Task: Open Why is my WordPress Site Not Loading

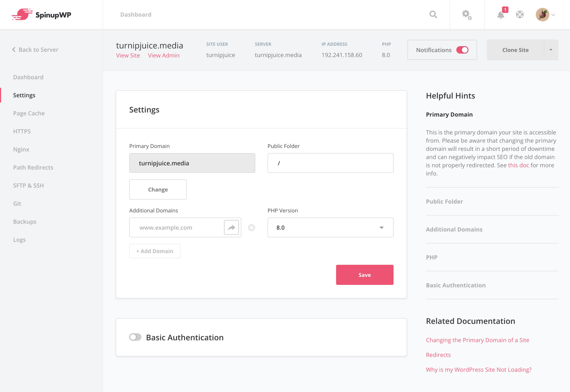Action: (x=478, y=369)
